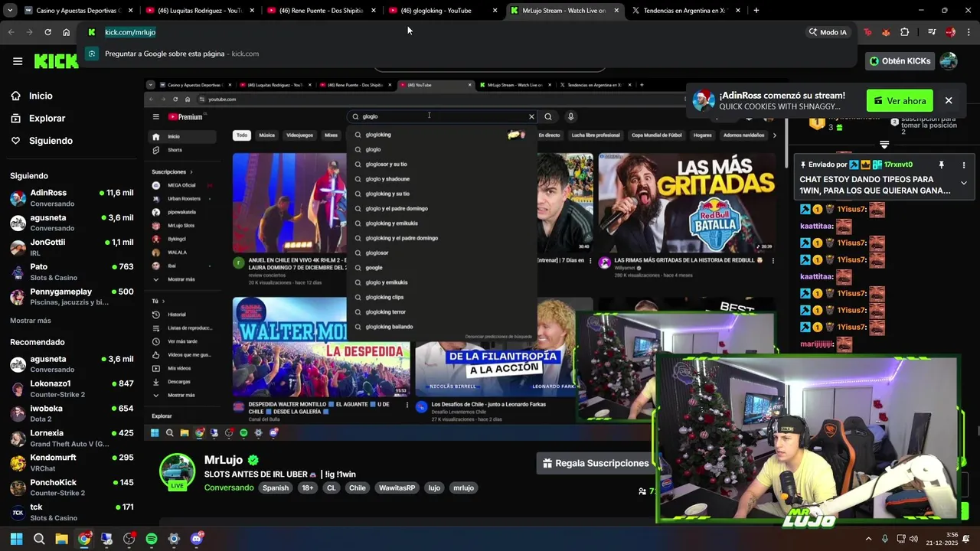Click Ver ahora on AdinRoss notification

900,101
